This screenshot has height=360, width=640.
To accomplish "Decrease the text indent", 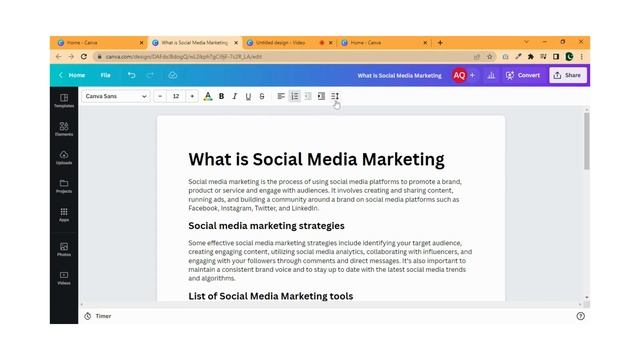I will tap(308, 96).
